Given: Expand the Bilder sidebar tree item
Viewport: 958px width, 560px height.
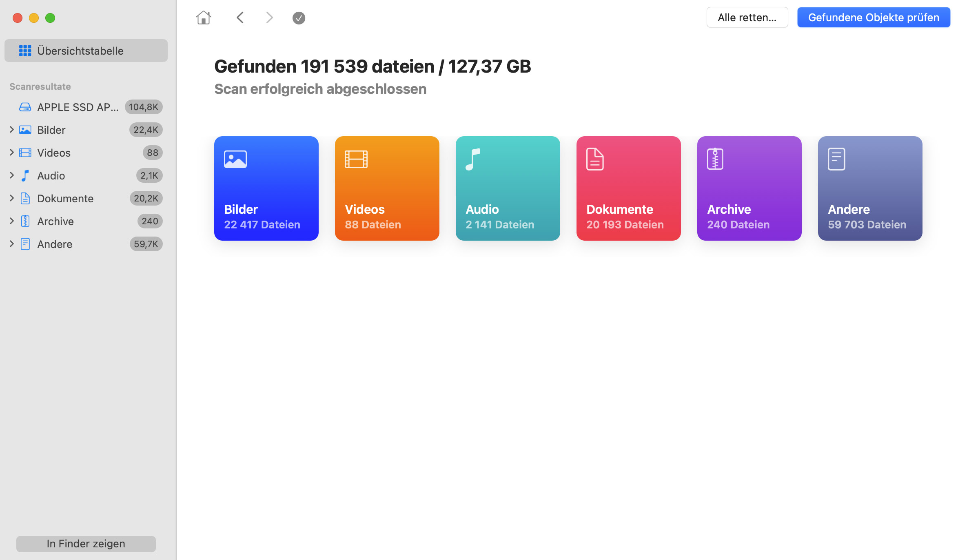Looking at the screenshot, I should [11, 130].
